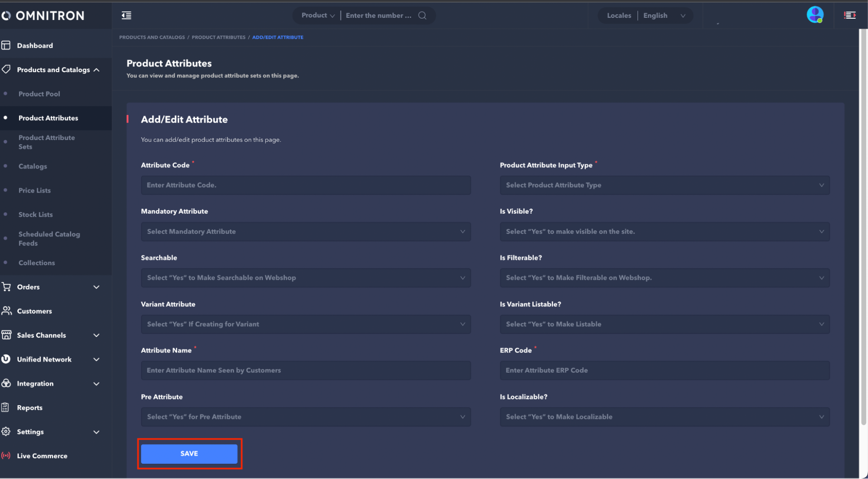Open Product Attribute Input Type dropdown
This screenshot has width=868, height=479.
tap(664, 185)
